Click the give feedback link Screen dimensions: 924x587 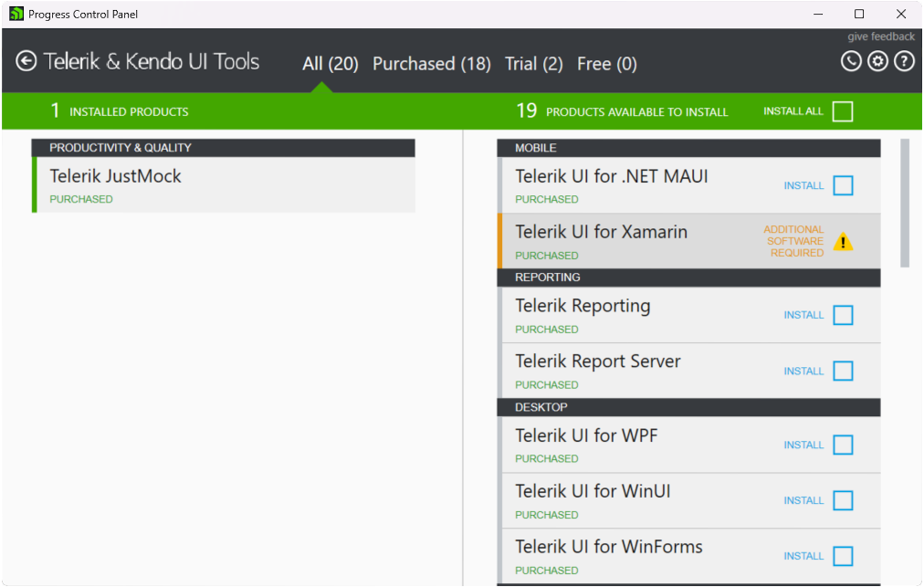880,36
